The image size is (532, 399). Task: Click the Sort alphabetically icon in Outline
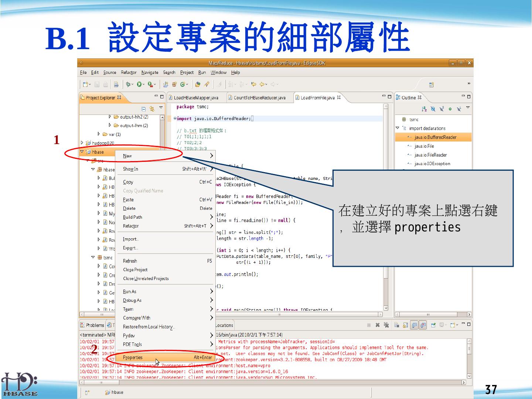(424, 109)
